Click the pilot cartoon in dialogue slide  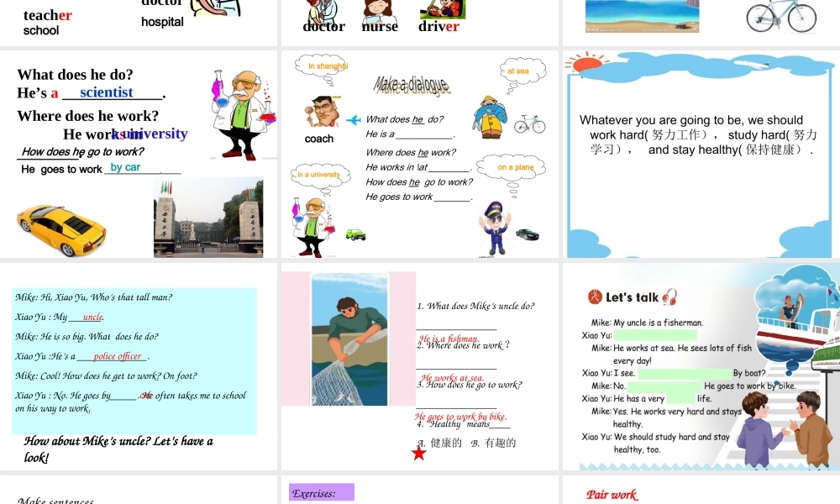pos(495,228)
